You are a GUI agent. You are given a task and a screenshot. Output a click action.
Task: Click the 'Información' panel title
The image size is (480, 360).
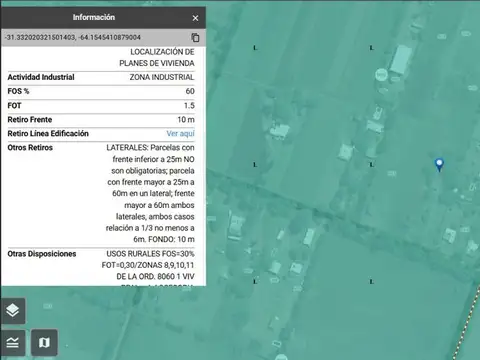(x=94, y=17)
